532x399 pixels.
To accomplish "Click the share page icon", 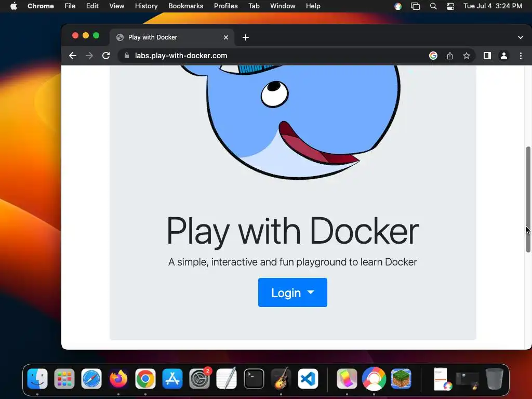I will [450, 56].
